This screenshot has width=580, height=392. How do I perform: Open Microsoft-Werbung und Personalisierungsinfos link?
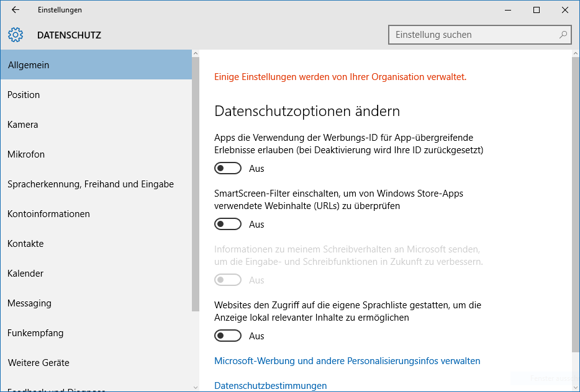click(347, 360)
